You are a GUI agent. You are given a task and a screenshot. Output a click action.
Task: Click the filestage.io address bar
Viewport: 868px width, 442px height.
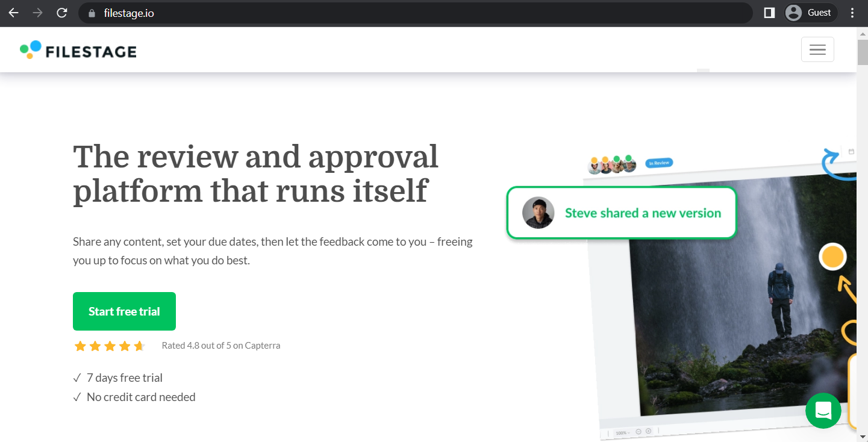(415, 13)
